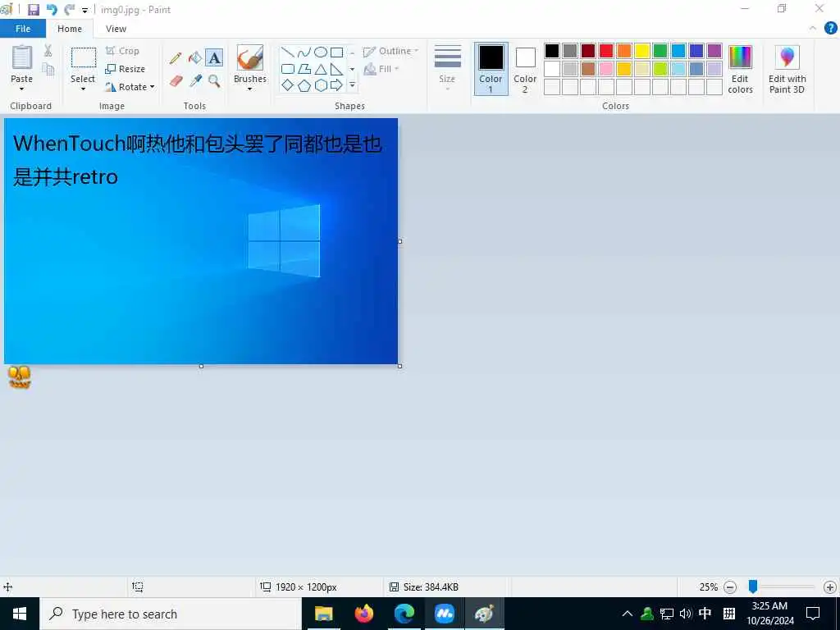Open the line Size dropdown
Image resolution: width=840 pixels, height=630 pixels.
[x=447, y=69]
